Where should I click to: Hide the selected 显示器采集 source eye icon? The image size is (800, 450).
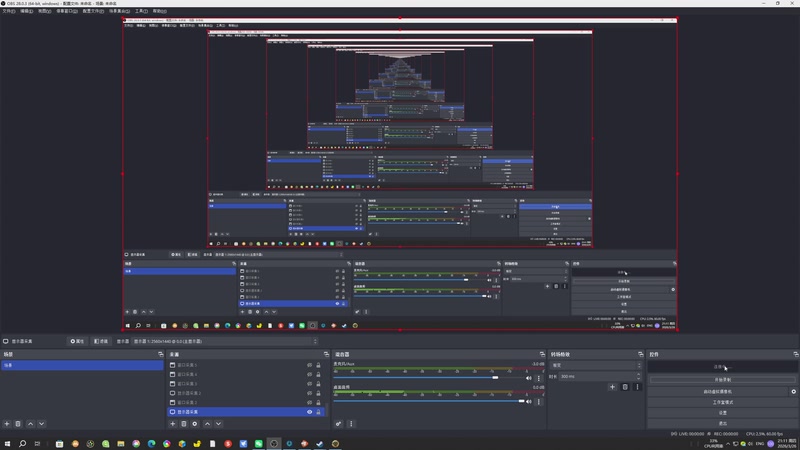pyautogui.click(x=309, y=412)
